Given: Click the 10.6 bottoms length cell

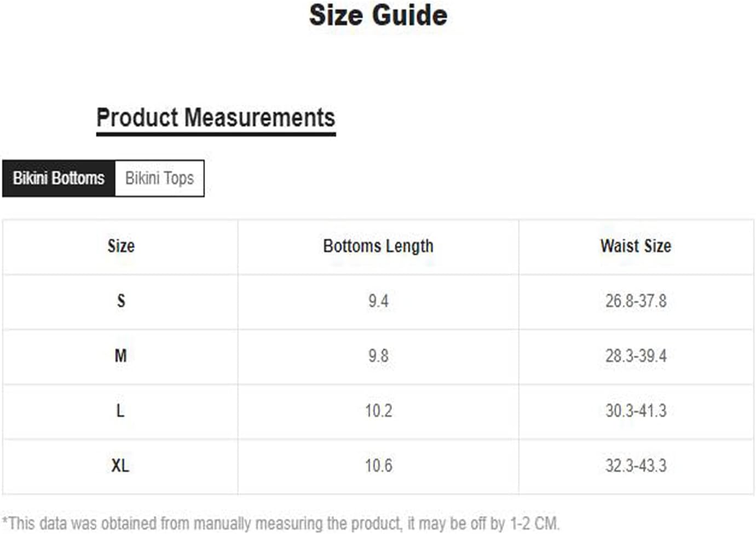Looking at the screenshot, I should click(x=378, y=466).
